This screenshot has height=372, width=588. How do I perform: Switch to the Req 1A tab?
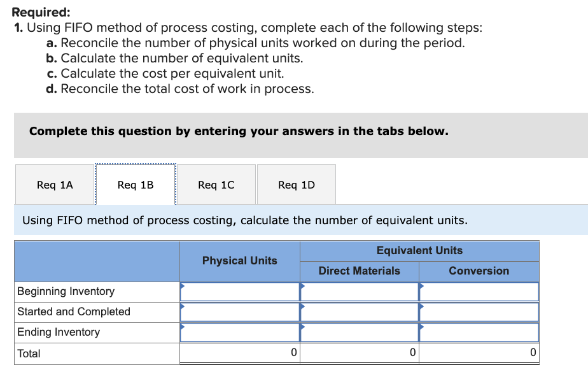[x=53, y=184]
